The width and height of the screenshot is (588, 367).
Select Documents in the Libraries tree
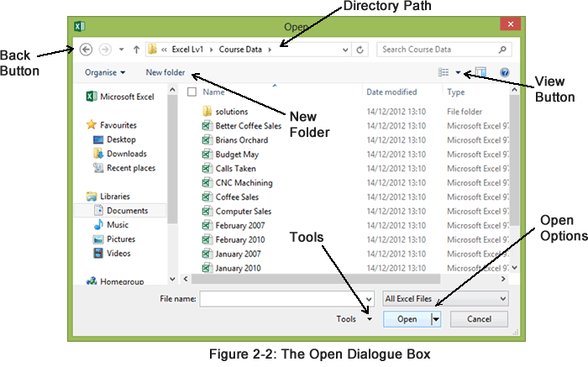[127, 211]
